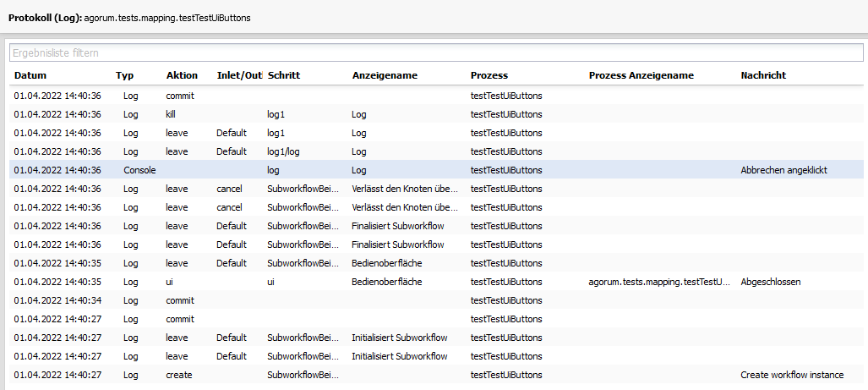This screenshot has height=390, width=868.
Task: Click the Prozess column header
Action: pyautogui.click(x=489, y=75)
